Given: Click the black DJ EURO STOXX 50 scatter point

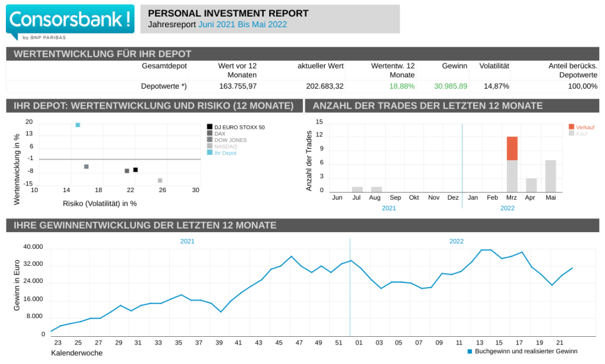Looking at the screenshot, I should [135, 170].
